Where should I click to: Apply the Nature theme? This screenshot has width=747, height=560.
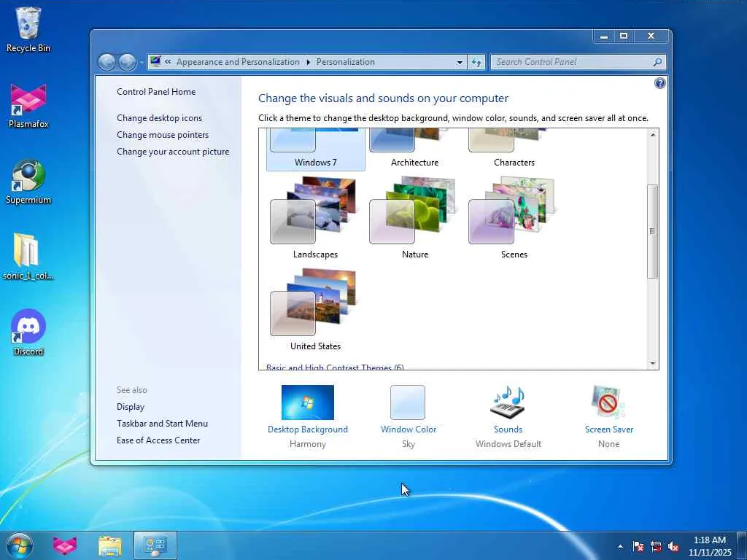414,218
